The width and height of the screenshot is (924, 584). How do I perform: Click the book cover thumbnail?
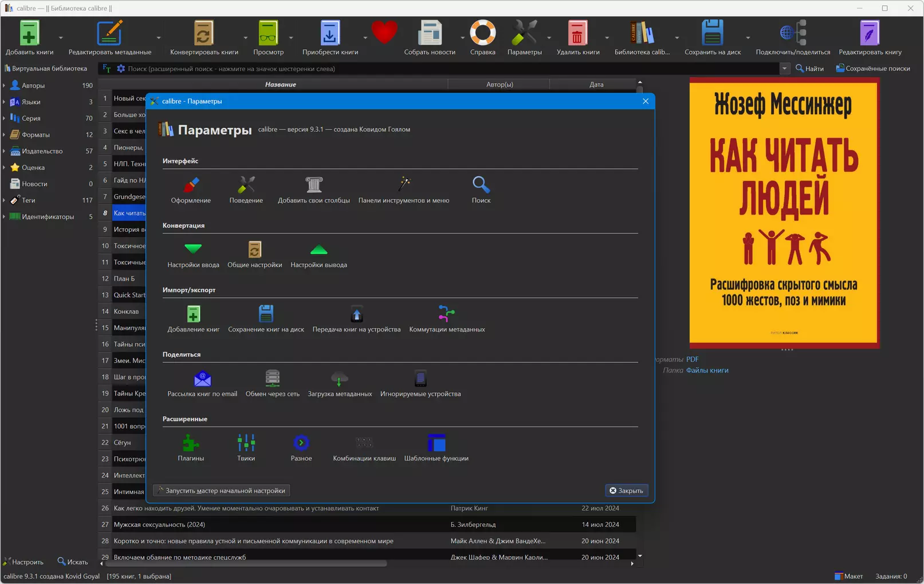[x=784, y=213]
